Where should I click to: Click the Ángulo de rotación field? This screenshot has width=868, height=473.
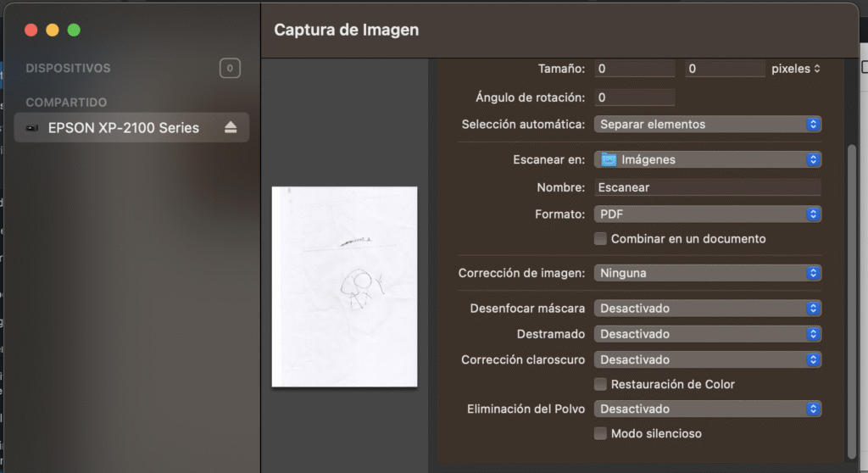[634, 97]
